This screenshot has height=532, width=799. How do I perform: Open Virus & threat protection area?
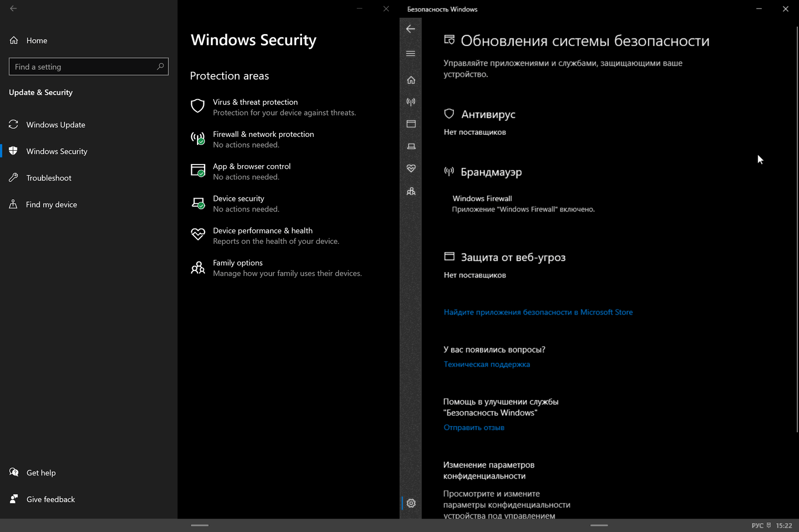(255, 102)
